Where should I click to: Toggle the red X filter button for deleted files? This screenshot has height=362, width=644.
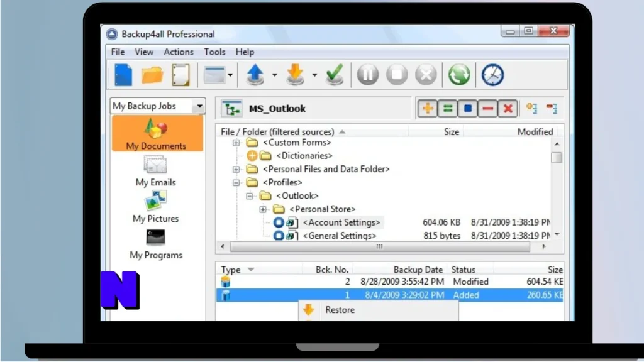pos(508,108)
